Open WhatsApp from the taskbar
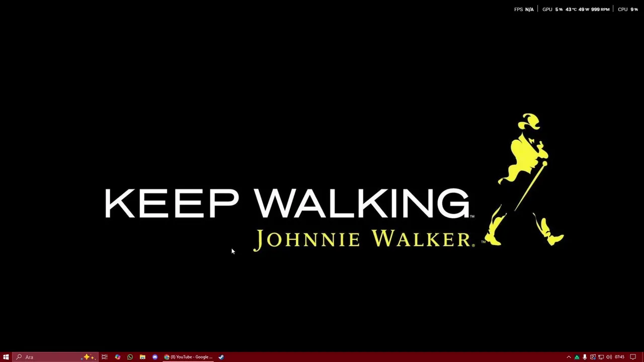Viewport: 644px width, 362px height. coord(130,357)
